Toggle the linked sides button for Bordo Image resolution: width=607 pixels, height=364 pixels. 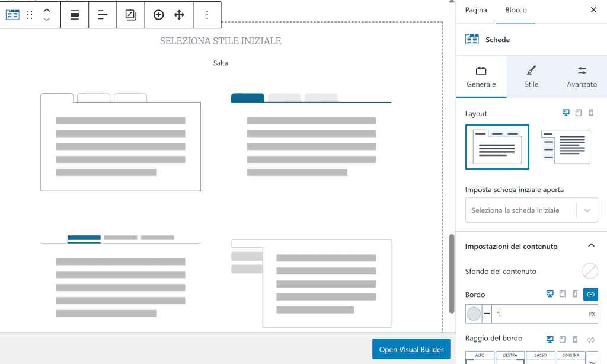click(x=590, y=294)
